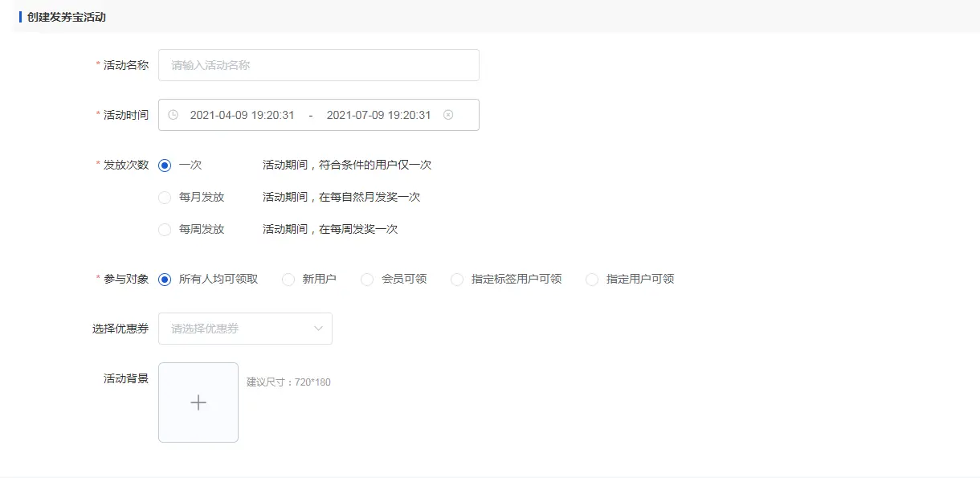Select 指定用户可领 radio button
Viewport: 980px width, 478px height.
592,280
